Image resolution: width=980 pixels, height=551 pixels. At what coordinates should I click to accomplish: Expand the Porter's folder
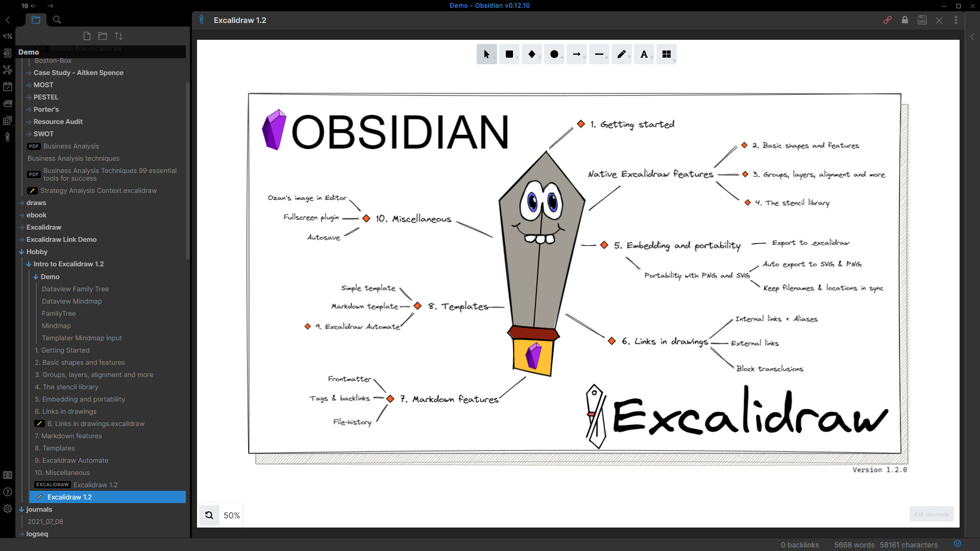pos(46,110)
